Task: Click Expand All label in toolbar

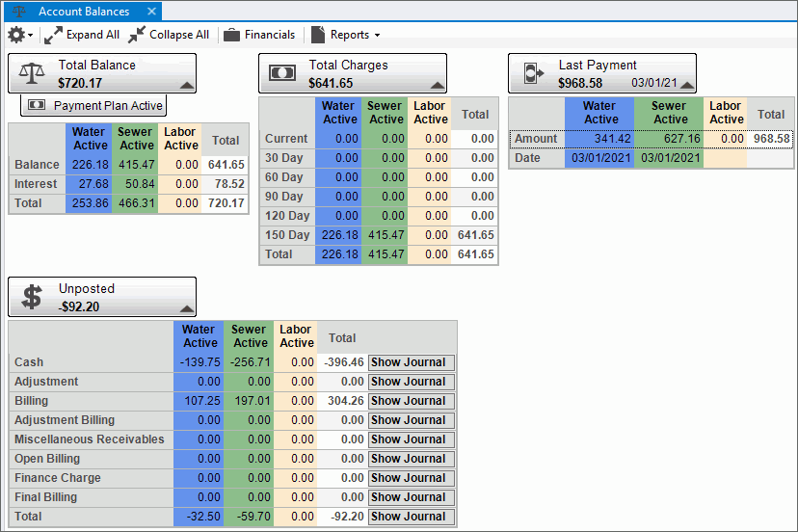Action: pos(93,35)
